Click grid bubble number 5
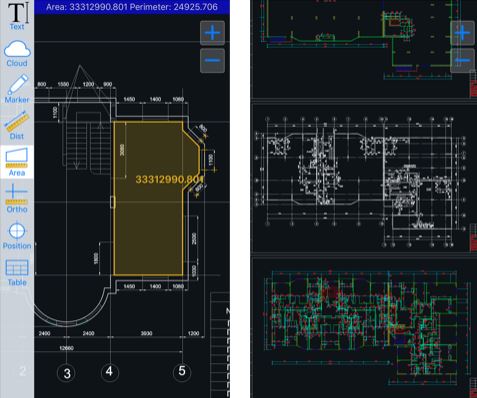This screenshot has width=477, height=398. (x=182, y=371)
